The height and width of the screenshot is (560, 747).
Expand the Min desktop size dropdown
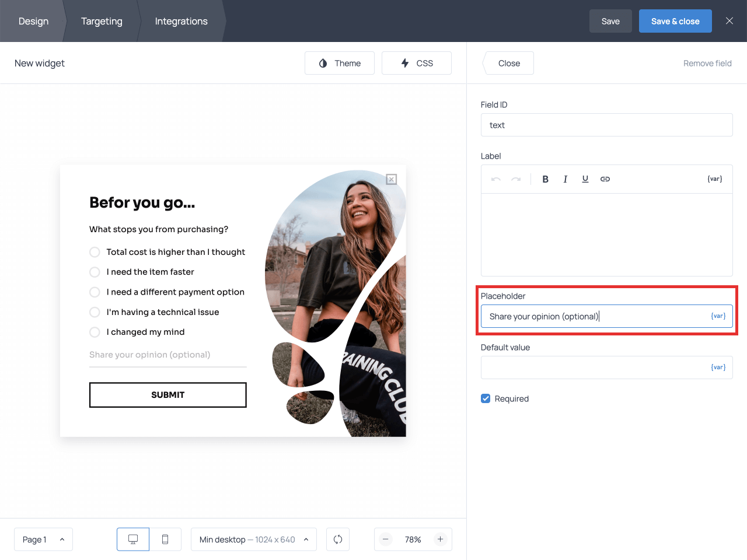click(x=253, y=540)
